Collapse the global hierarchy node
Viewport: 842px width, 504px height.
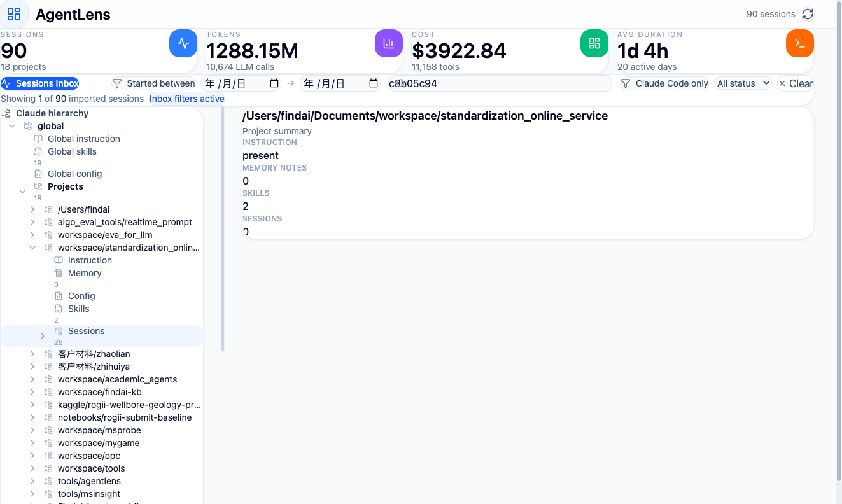tap(12, 126)
